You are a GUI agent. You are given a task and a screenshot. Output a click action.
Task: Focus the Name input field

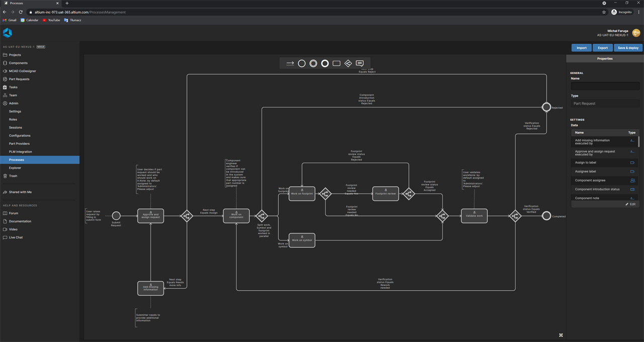pyautogui.click(x=605, y=87)
